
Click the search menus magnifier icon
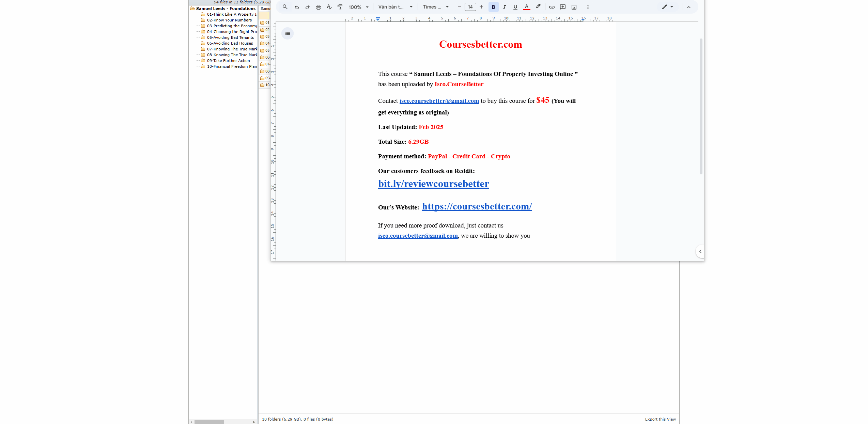click(285, 7)
